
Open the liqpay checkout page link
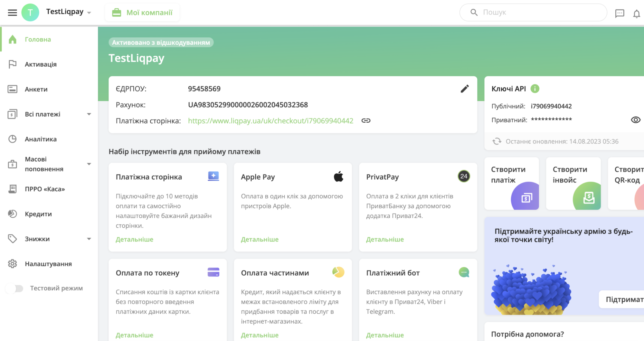tap(270, 121)
